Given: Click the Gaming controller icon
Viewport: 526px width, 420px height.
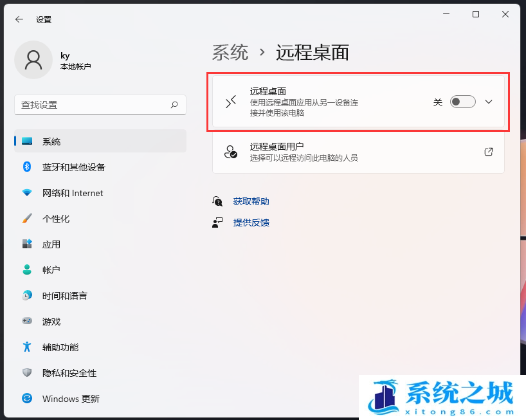Looking at the screenshot, I should [27, 321].
